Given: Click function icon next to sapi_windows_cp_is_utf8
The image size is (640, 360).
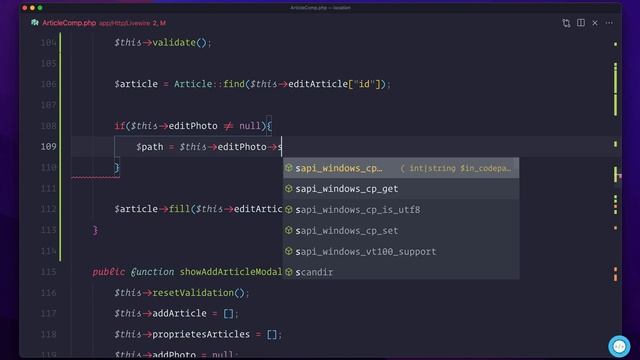Looking at the screenshot, I should (x=289, y=209).
